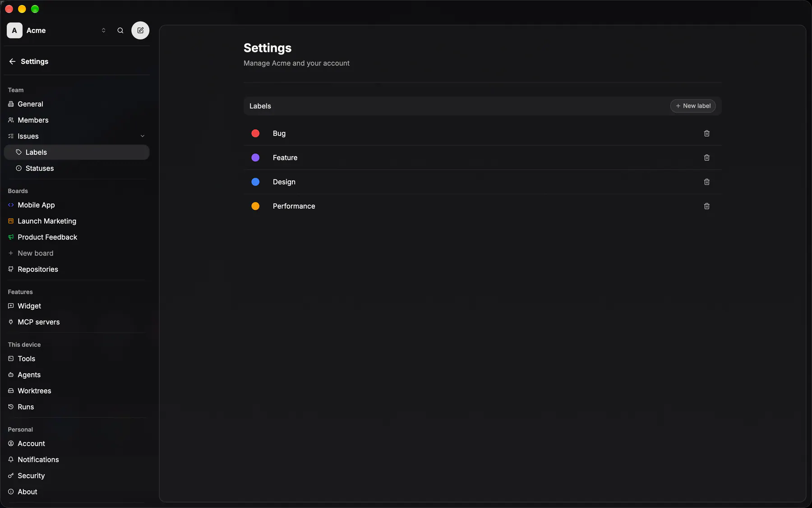Click the back arrow next to Settings
The height and width of the screenshot is (508, 812).
click(12, 61)
